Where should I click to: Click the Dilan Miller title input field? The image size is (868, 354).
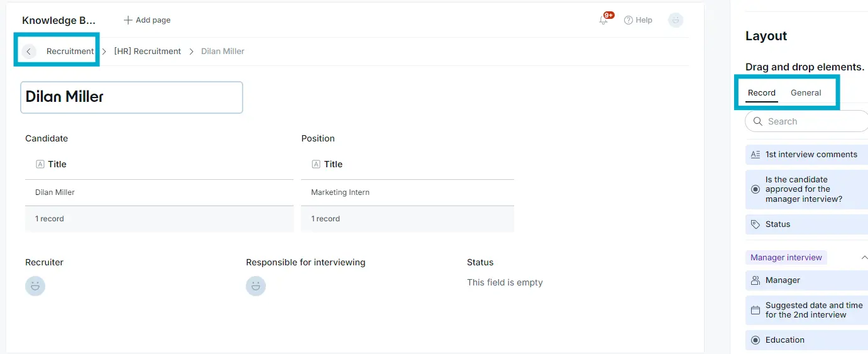pos(131,97)
